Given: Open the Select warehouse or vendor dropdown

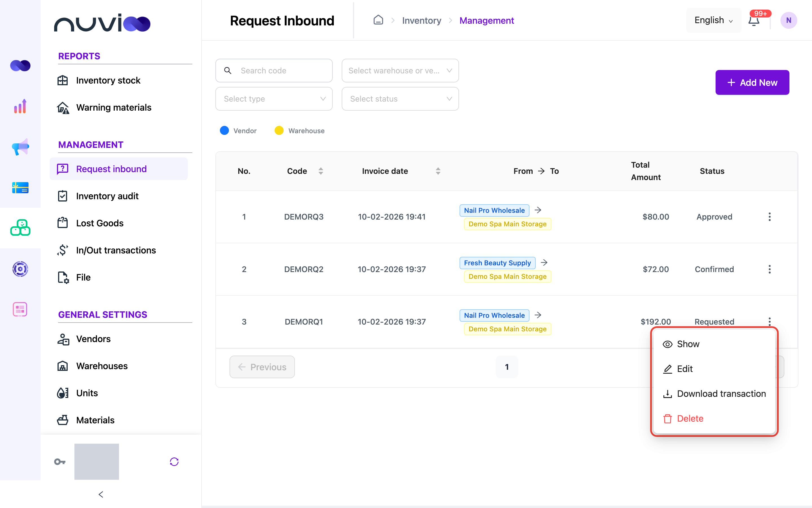Looking at the screenshot, I should (400, 71).
